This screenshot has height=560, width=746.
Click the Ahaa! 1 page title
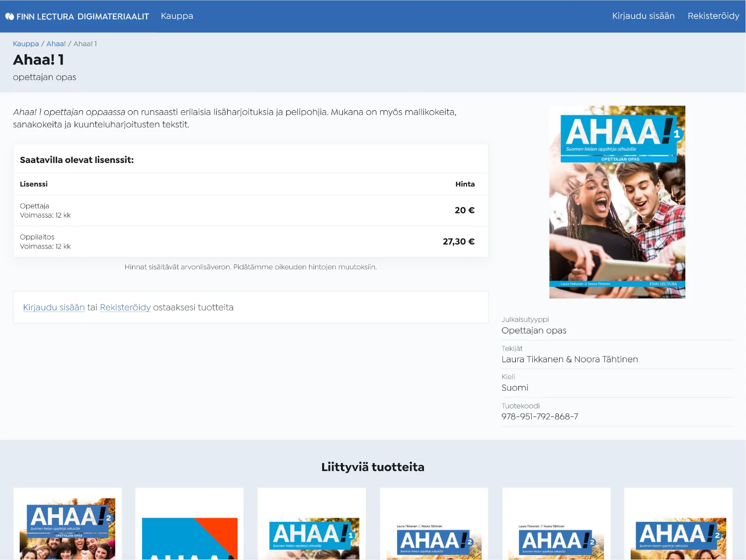click(38, 60)
